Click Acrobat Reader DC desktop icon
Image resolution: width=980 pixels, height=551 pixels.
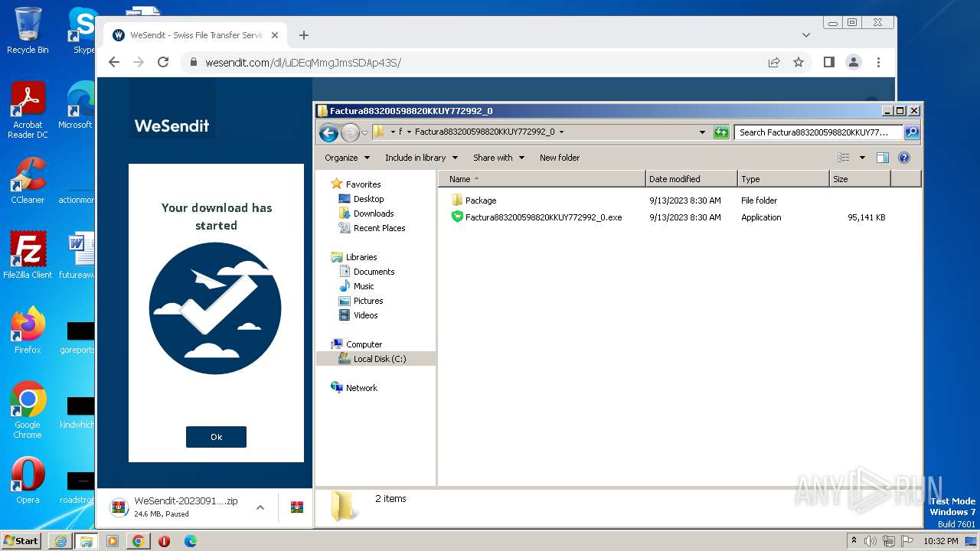pyautogui.click(x=28, y=110)
